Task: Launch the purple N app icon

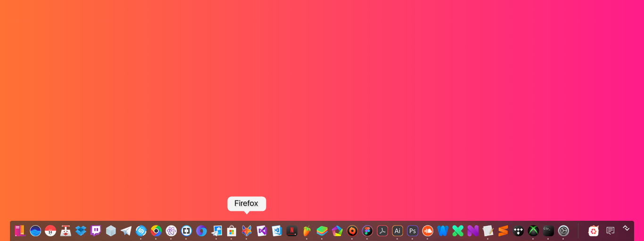Action: point(473,231)
